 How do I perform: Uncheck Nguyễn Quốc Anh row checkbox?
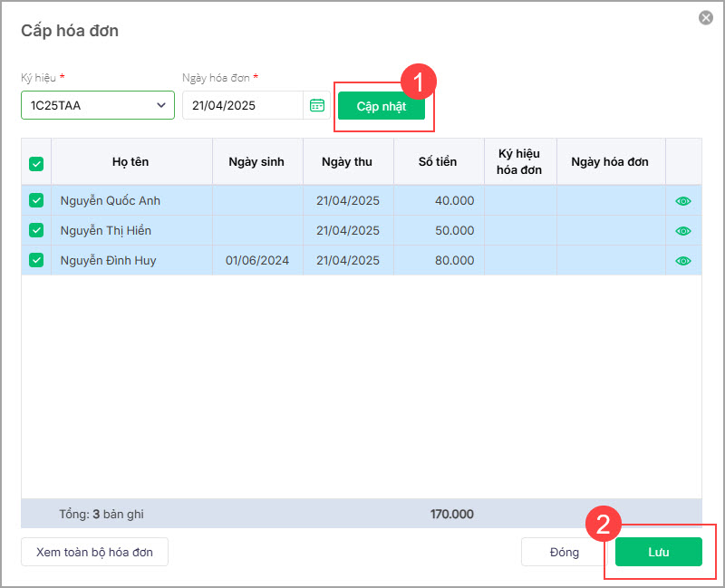36,200
